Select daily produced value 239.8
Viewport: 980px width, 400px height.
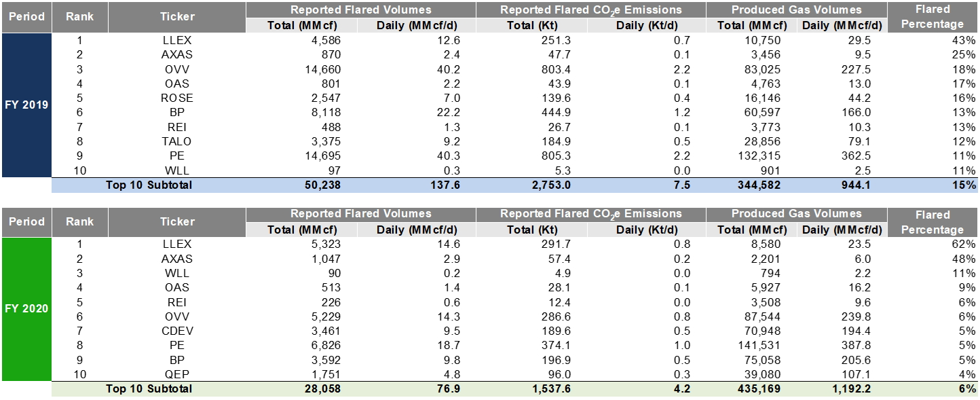coord(857,316)
